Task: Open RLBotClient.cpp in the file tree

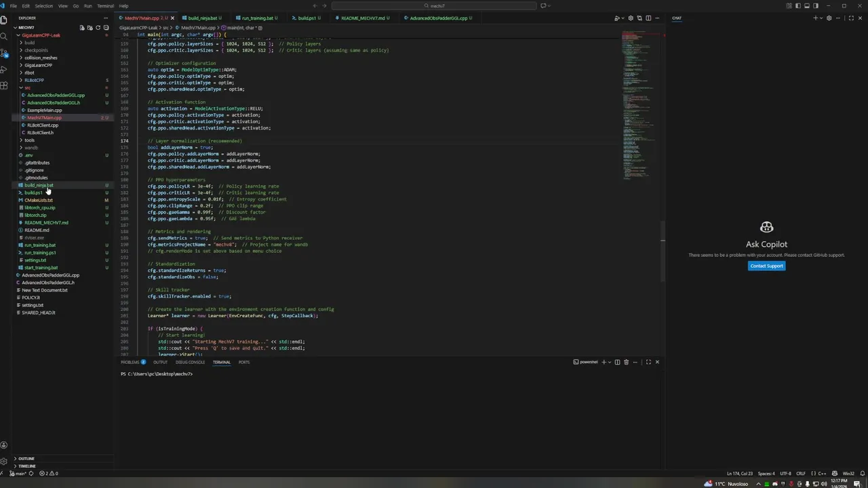Action: [x=43, y=125]
